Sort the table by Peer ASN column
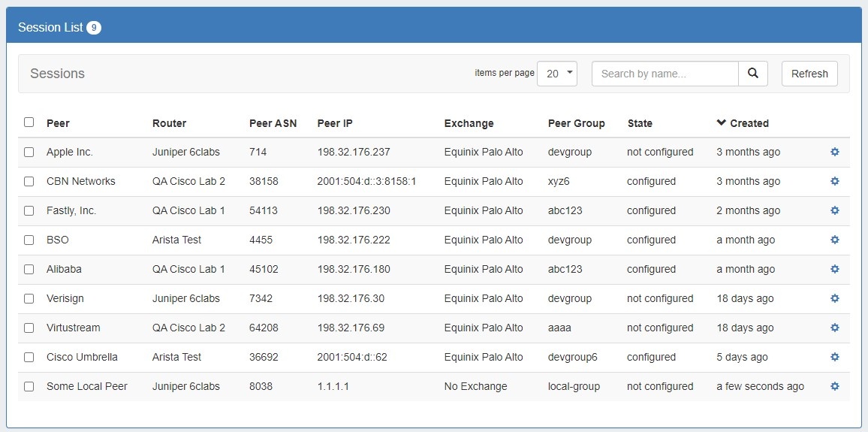Screen dimensions: 868x432 [x=273, y=123]
